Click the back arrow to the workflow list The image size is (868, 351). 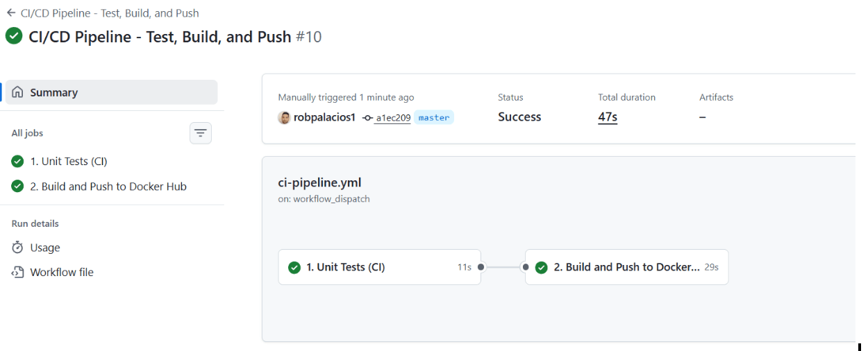(11, 12)
